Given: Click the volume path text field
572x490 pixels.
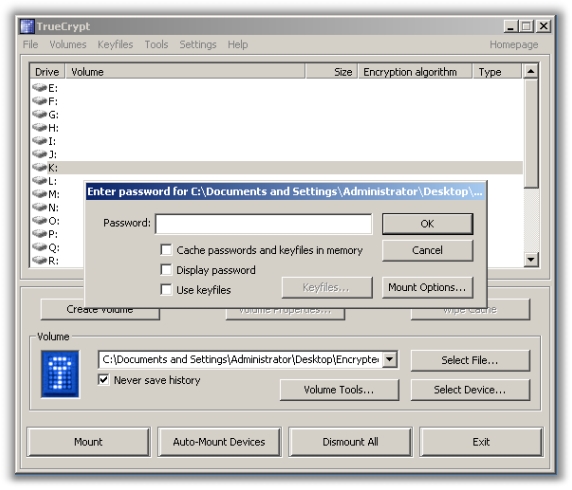Looking at the screenshot, I should (x=240, y=359).
